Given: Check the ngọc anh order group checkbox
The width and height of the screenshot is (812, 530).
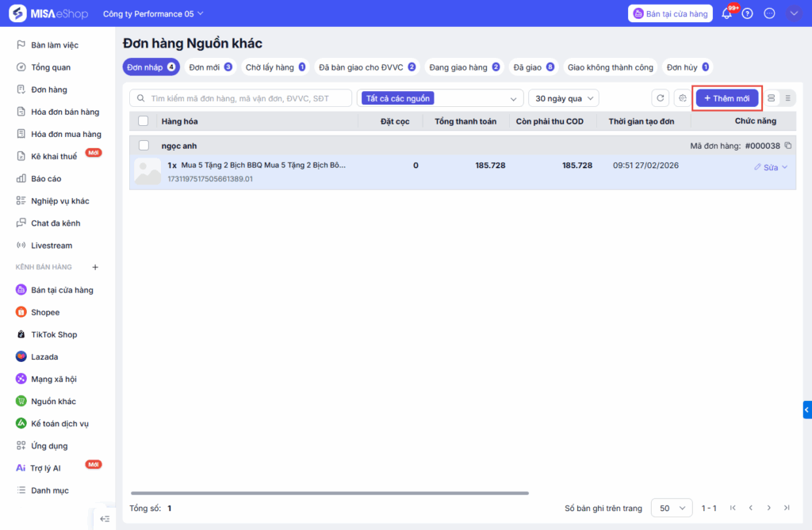Looking at the screenshot, I should coord(144,146).
